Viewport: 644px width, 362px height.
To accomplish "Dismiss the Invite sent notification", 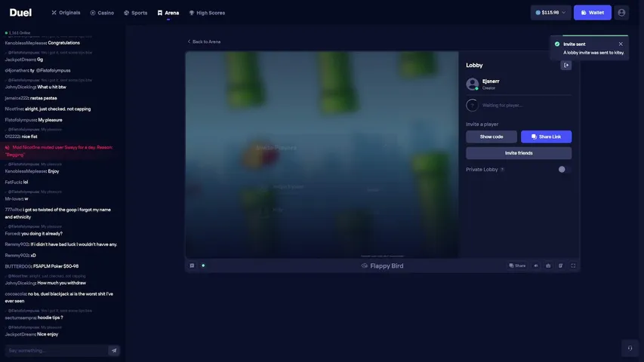I will tap(621, 44).
